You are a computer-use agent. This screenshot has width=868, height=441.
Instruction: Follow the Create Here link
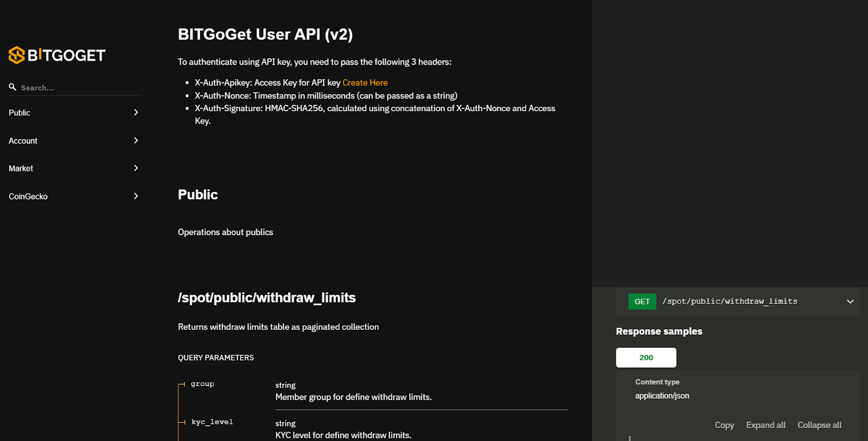[x=365, y=82]
